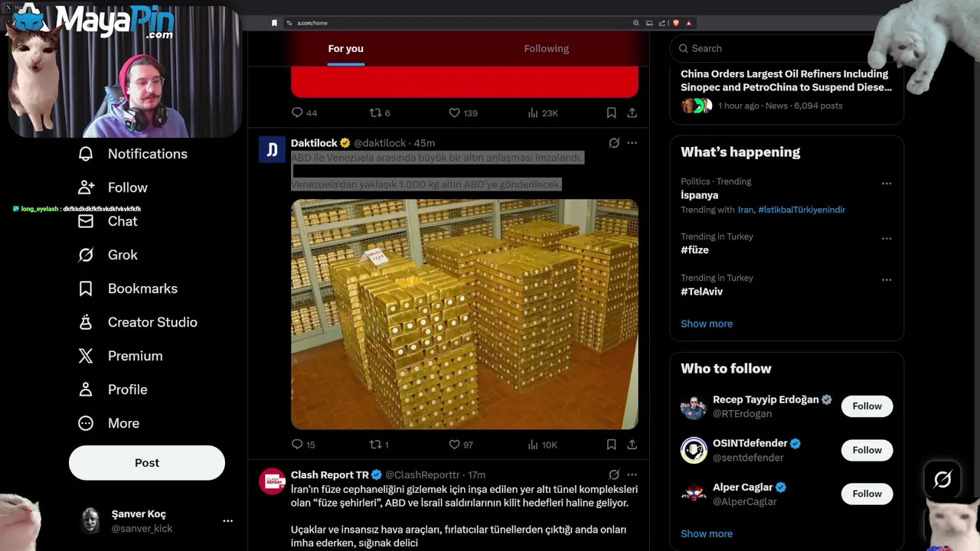Open Notifications bell icon in sidebar
The height and width of the screenshot is (551, 980).
coord(86,154)
